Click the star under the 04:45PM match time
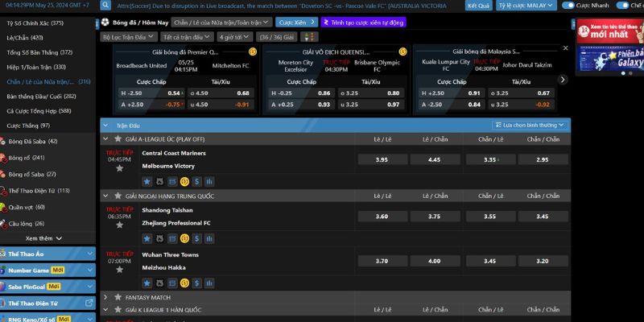The width and height of the screenshot is (644, 322). coord(119,168)
